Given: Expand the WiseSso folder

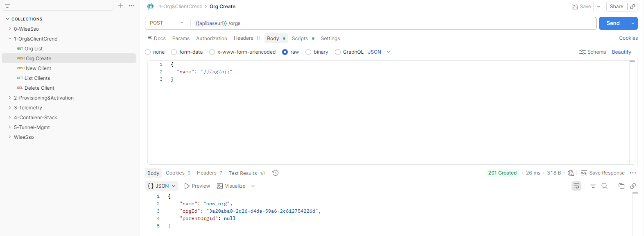Looking at the screenshot, I should pos(10,137).
